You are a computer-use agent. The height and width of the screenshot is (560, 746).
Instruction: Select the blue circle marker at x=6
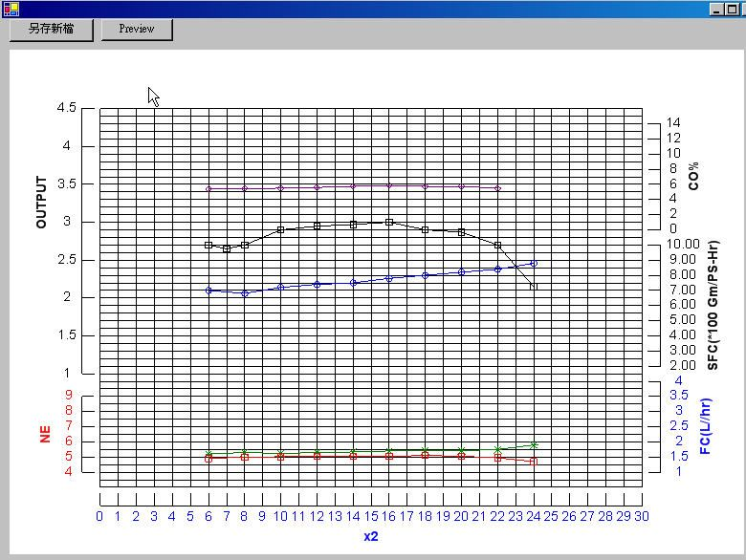point(208,291)
